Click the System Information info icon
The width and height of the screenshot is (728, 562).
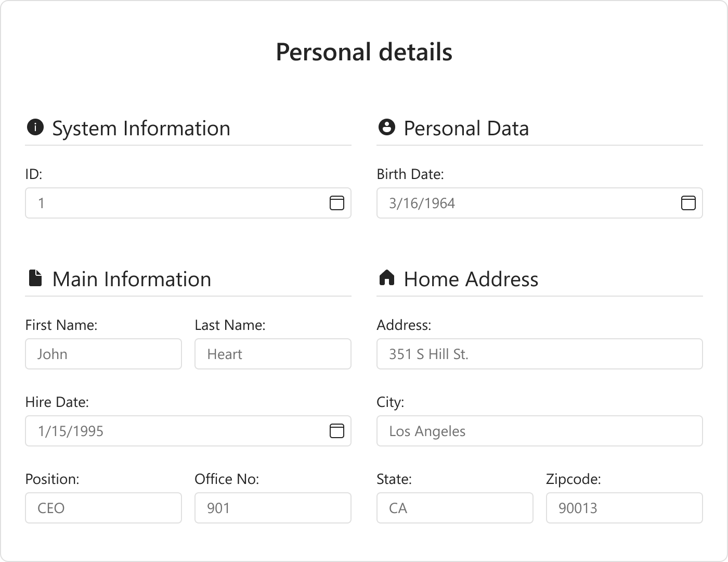pos(35,127)
